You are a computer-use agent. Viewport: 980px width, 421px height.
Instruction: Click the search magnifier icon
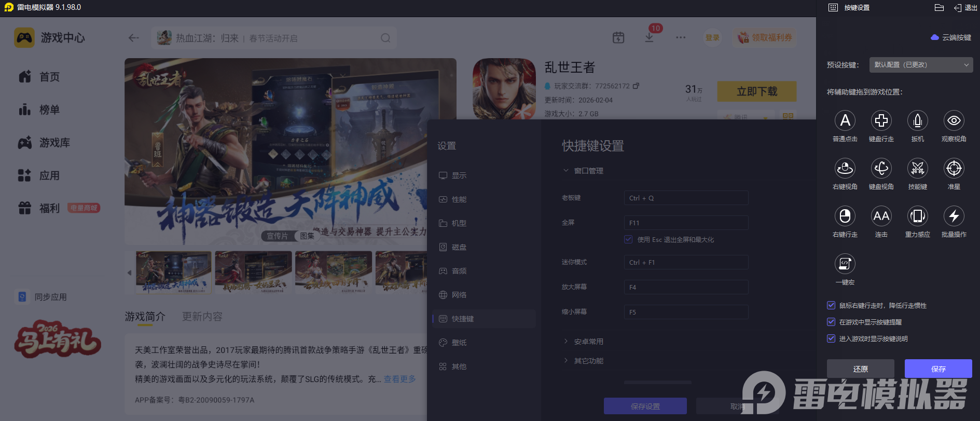pyautogui.click(x=385, y=38)
